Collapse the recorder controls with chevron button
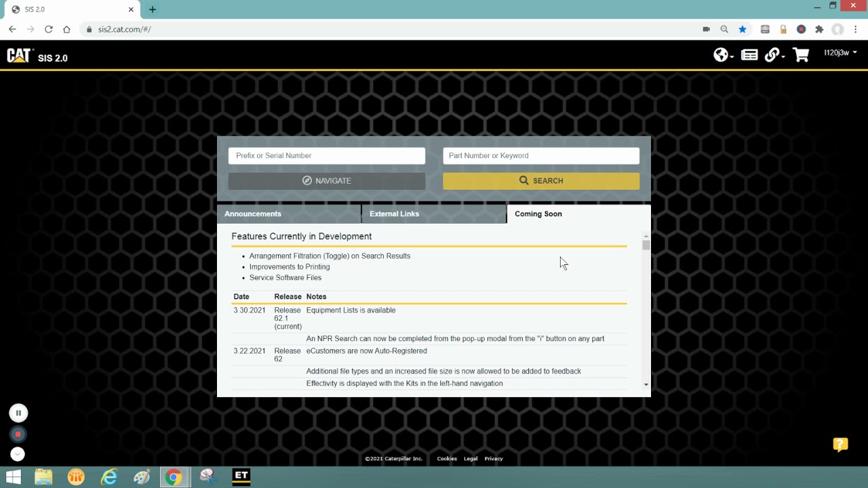The width and height of the screenshot is (868, 488). (18, 454)
